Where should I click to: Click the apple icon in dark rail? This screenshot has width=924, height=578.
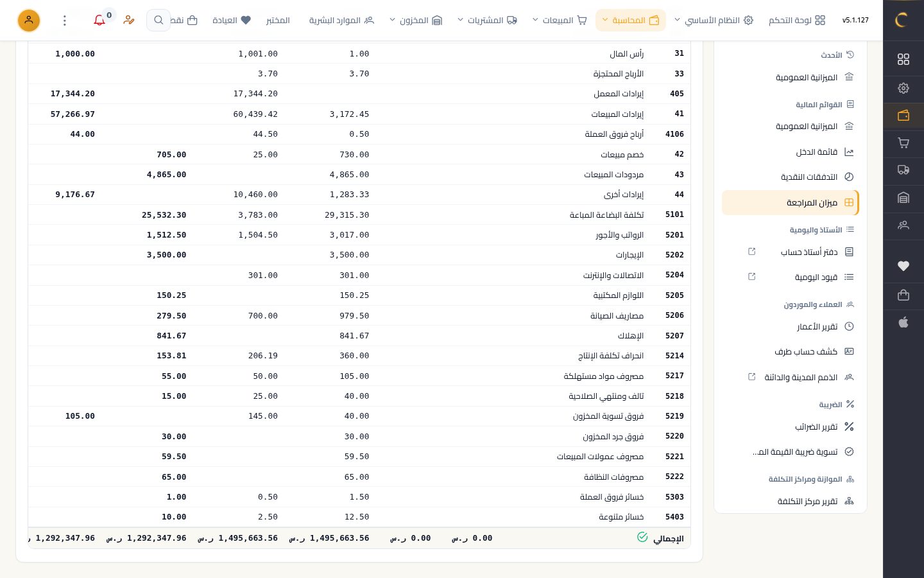tap(903, 322)
